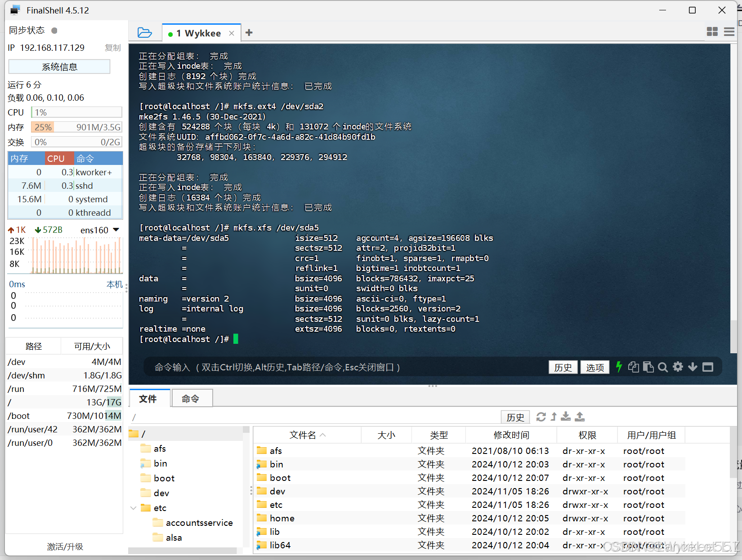Click the scroll-to-bottom down arrow icon
Screen dimensions: 742x560
693,367
